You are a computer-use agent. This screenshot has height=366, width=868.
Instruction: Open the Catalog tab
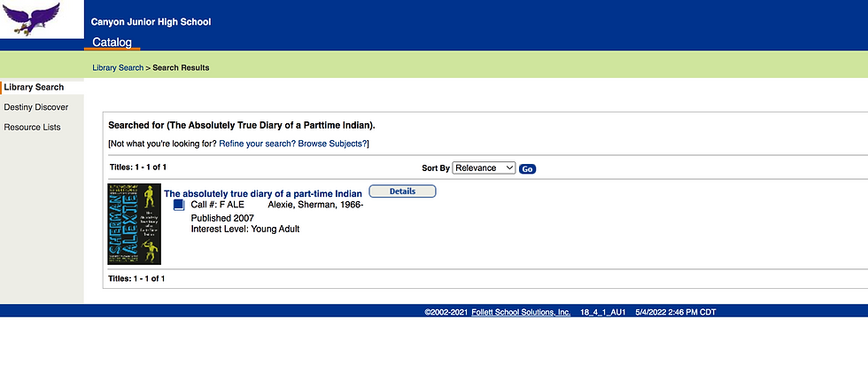point(112,42)
